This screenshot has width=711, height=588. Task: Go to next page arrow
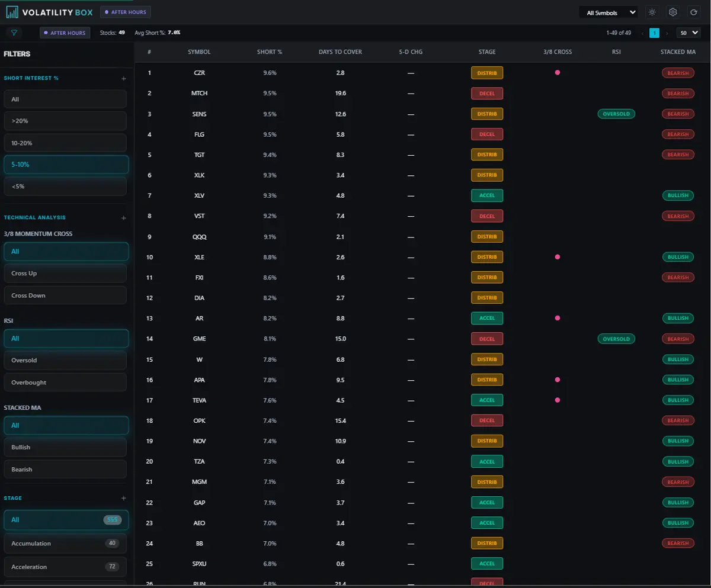point(667,33)
